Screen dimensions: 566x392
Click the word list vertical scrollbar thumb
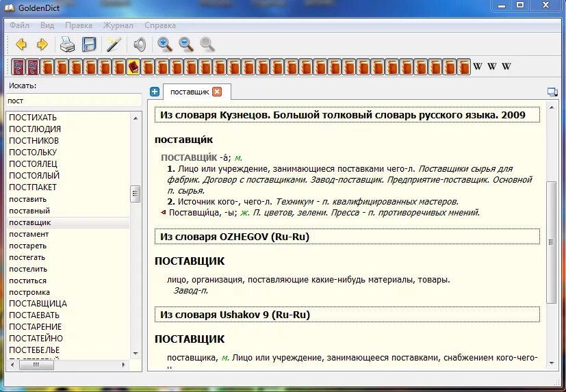point(136,194)
